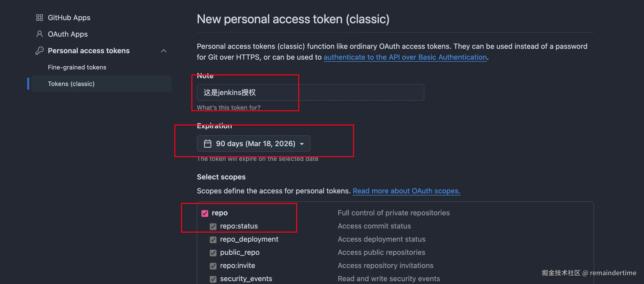
Task: Toggle the security_events checkbox
Action: 213,279
